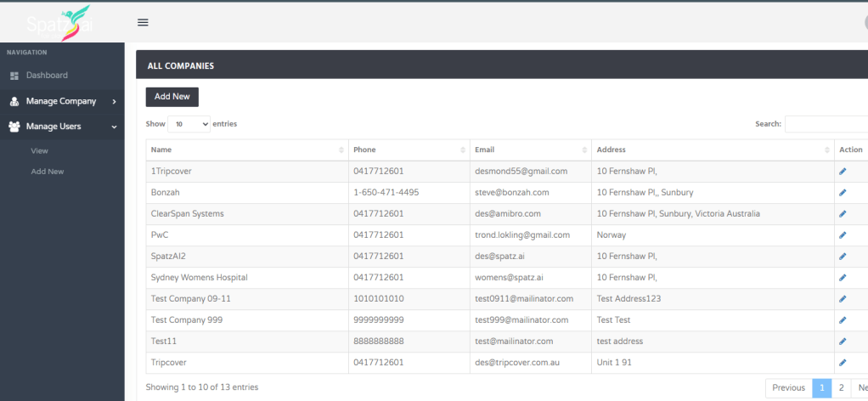Edit the ClearSpan Systems entry
Image resolution: width=868 pixels, height=401 pixels.
pos(843,213)
